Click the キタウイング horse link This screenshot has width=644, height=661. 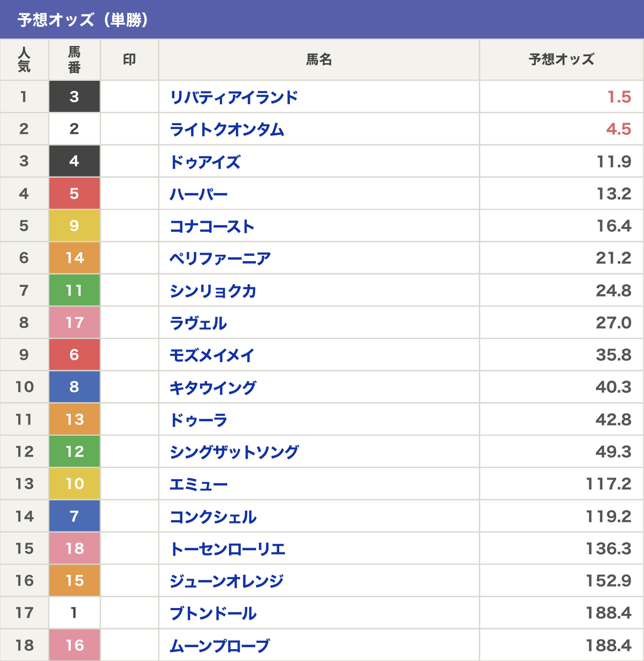click(x=213, y=388)
